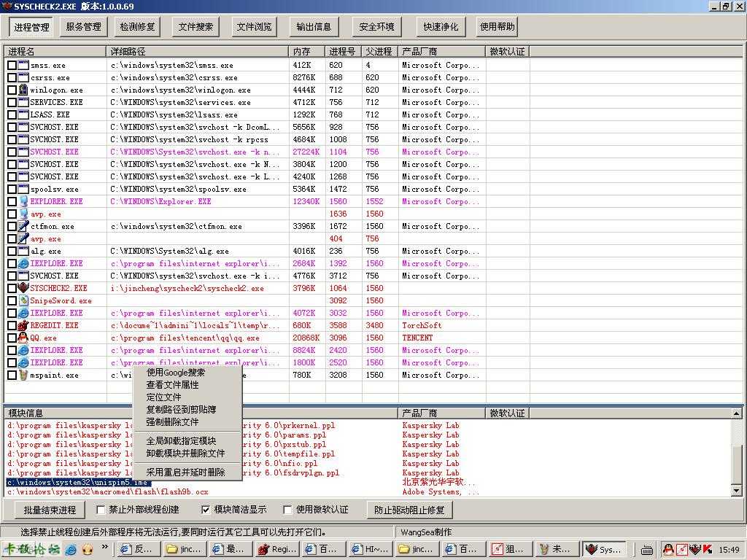Screen dimensions: 747x560
Task: Open Regi... taskbar button
Action: (x=278, y=550)
